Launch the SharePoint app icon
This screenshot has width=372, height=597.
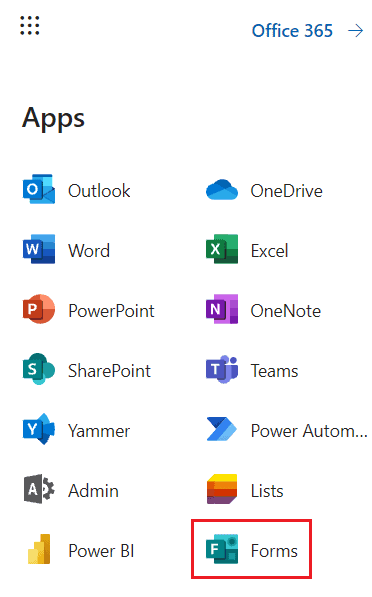[39, 369]
